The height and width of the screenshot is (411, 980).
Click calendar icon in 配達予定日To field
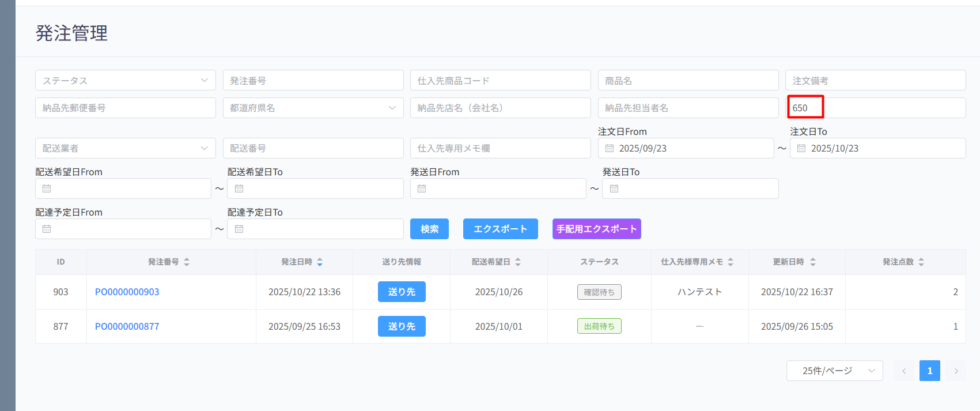(239, 229)
